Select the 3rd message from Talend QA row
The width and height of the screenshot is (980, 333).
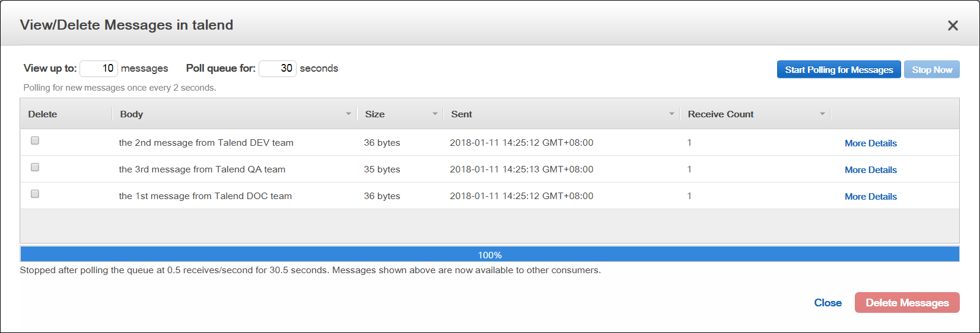[202, 169]
